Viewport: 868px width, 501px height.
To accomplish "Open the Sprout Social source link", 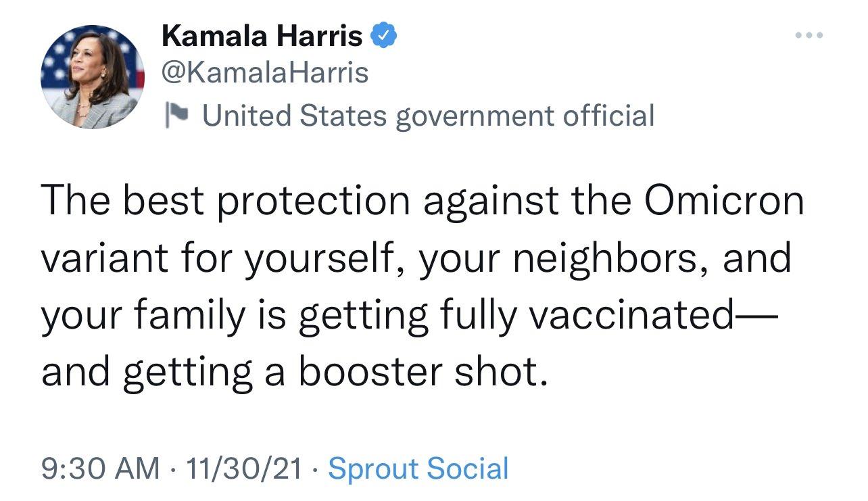I will pos(418,469).
